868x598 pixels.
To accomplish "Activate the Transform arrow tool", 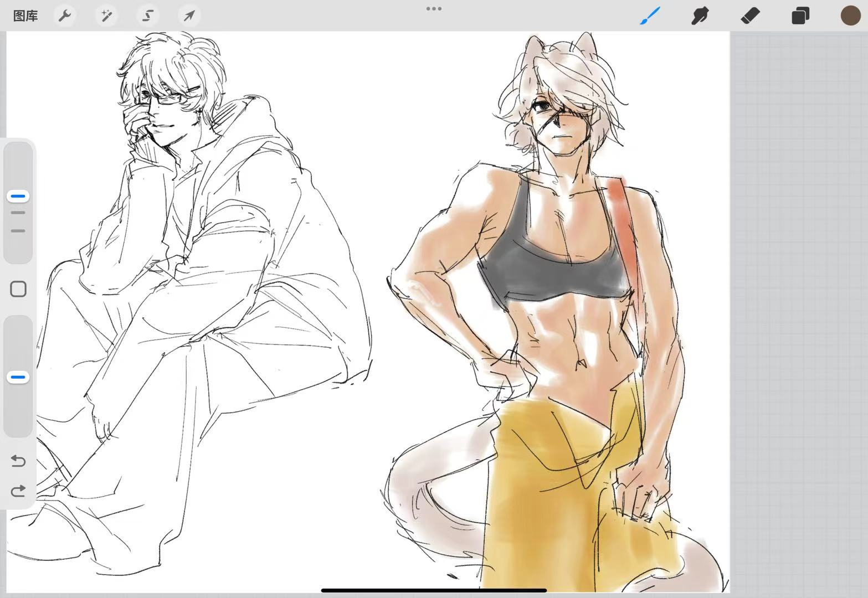I will tap(189, 16).
